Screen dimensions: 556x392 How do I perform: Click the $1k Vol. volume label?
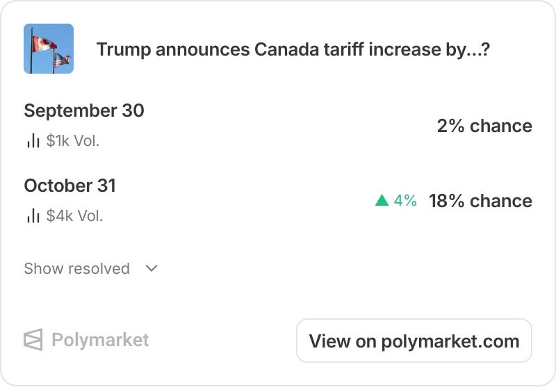(x=73, y=141)
